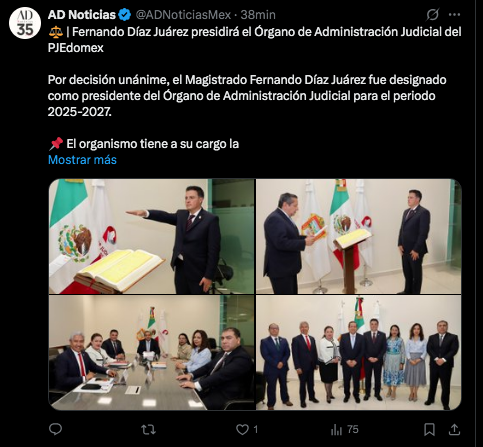
Task: Like the tweet with the heart icon
Action: pyautogui.click(x=242, y=430)
